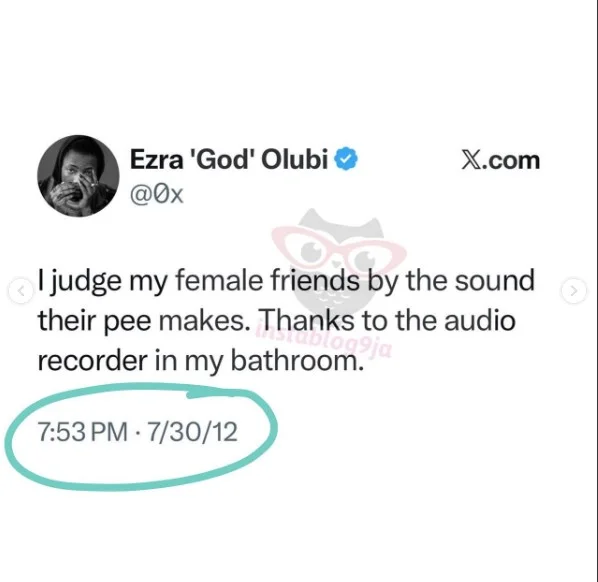This screenshot has height=582, width=598.
Task: Click the .com text beside X logo
Action: (512, 161)
